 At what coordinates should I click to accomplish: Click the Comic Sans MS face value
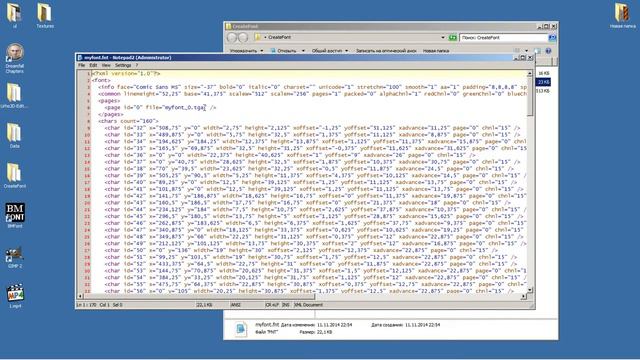click(x=159, y=87)
